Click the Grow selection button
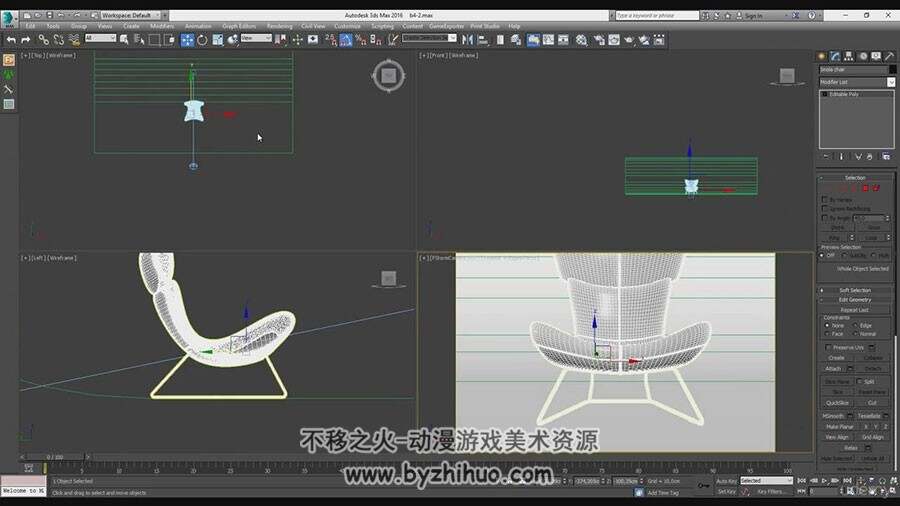Image resolution: width=900 pixels, height=506 pixels. 874,227
